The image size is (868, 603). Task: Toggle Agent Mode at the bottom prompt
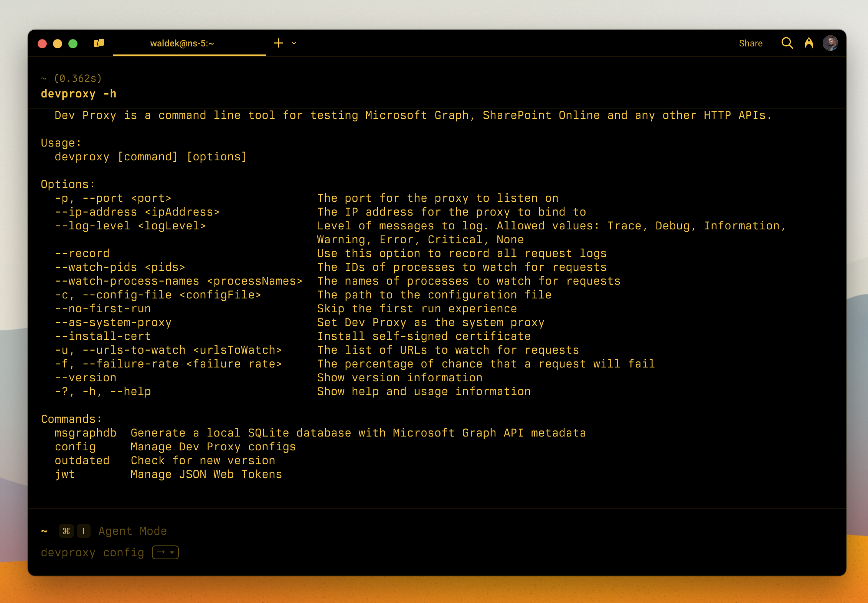click(x=132, y=531)
